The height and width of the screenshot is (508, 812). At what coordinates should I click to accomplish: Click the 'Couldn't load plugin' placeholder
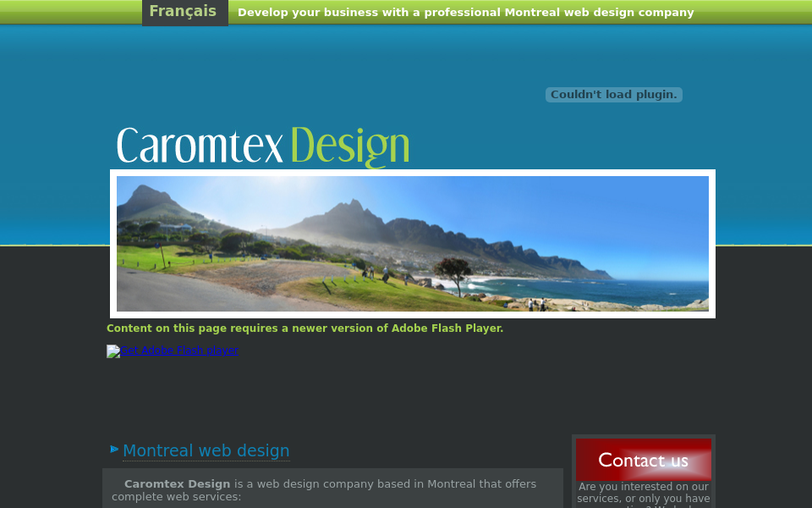click(614, 94)
